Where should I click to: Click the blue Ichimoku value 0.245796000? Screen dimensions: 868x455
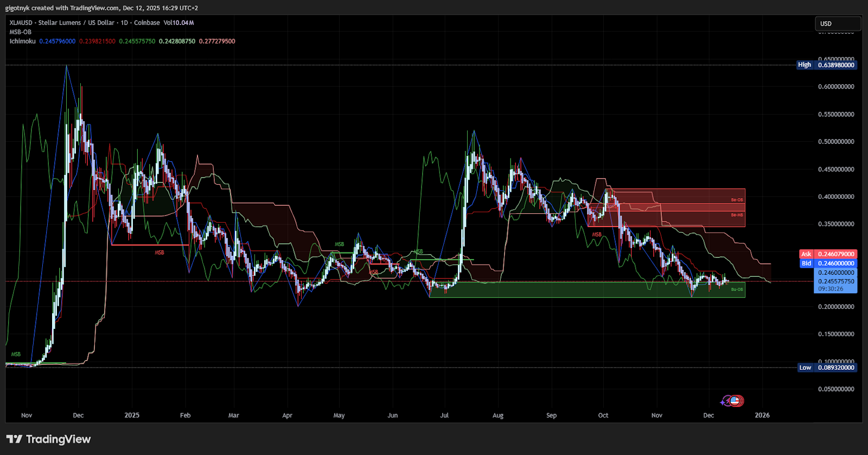58,41
